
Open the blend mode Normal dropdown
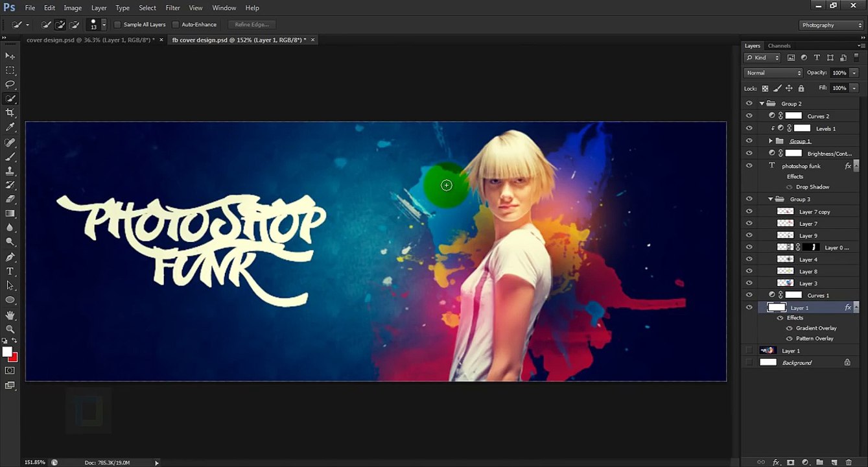[773, 73]
